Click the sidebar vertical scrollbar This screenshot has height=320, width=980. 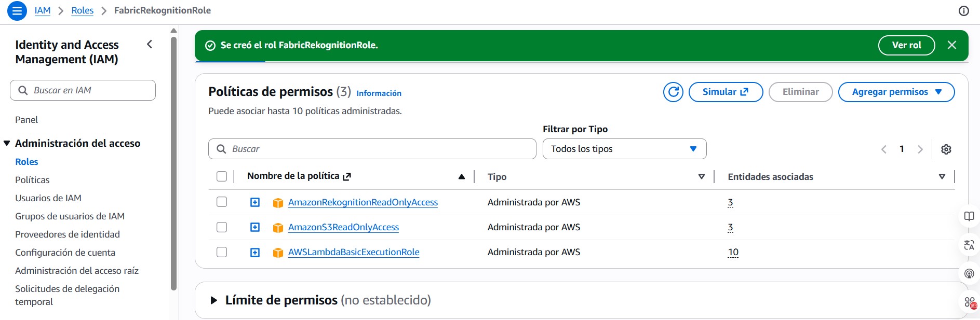(x=173, y=163)
